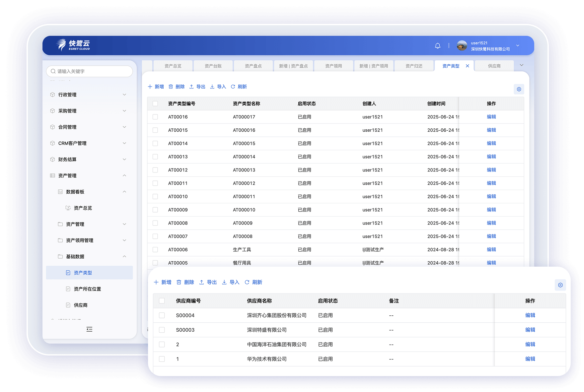
Task: Collapse the sidebar menu with fold icon
Action: click(x=89, y=329)
